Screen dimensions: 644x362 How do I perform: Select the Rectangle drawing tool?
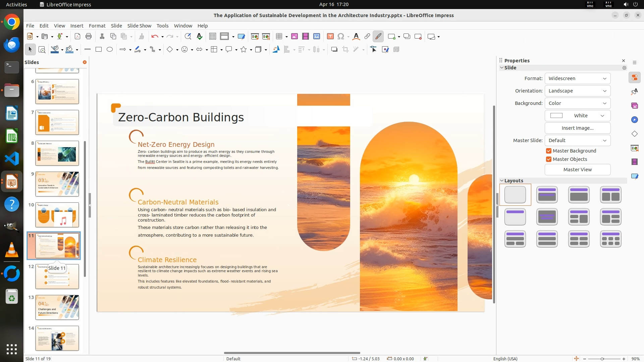99,50
